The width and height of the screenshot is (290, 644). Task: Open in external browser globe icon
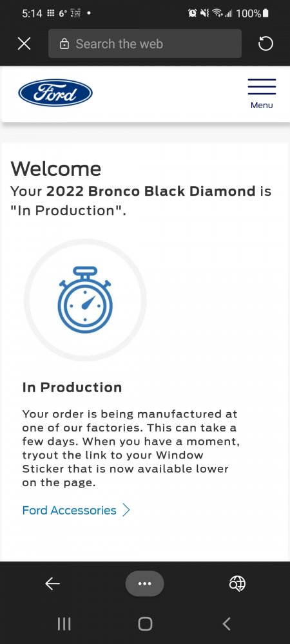pyautogui.click(x=237, y=583)
